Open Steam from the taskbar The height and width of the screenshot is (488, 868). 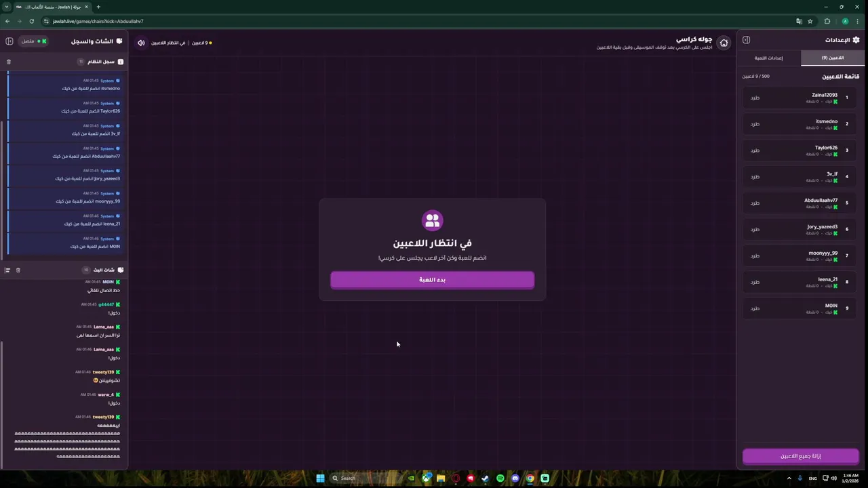click(x=486, y=478)
